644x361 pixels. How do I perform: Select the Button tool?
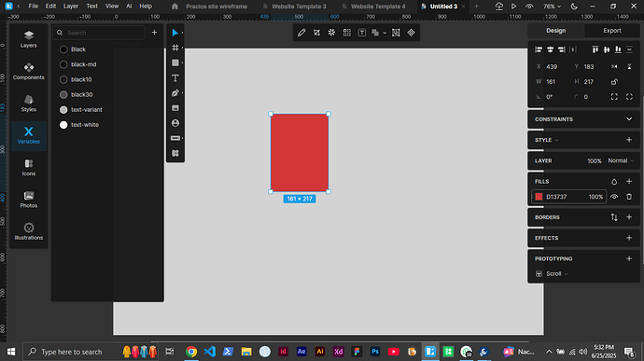[x=175, y=138]
